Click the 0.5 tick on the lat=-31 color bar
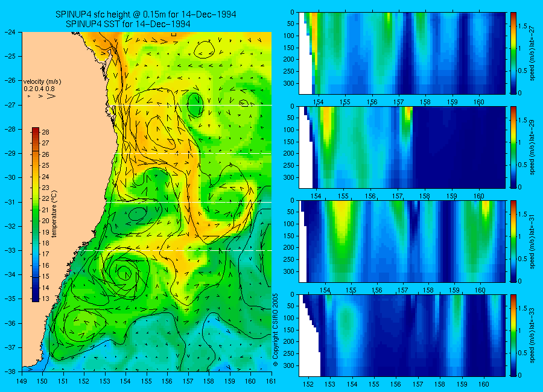 pyautogui.click(x=522, y=259)
